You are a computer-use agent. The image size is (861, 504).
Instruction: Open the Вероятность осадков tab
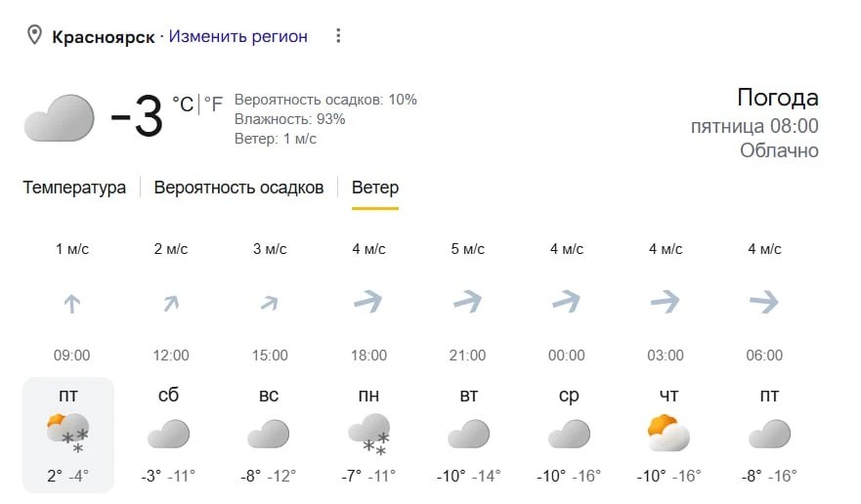(x=238, y=188)
